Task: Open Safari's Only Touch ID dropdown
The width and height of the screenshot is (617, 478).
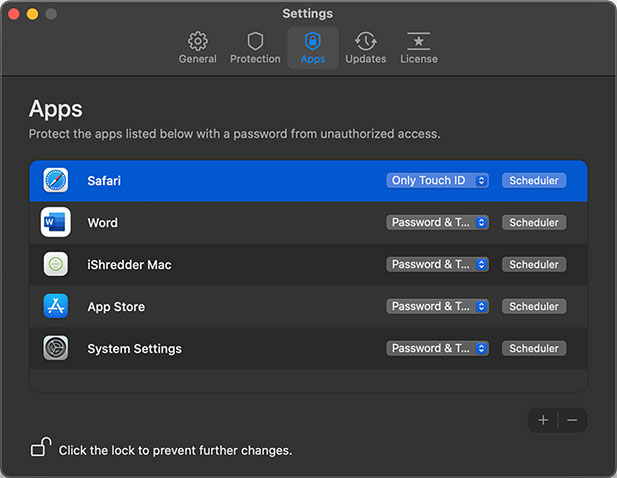Action: (x=437, y=181)
